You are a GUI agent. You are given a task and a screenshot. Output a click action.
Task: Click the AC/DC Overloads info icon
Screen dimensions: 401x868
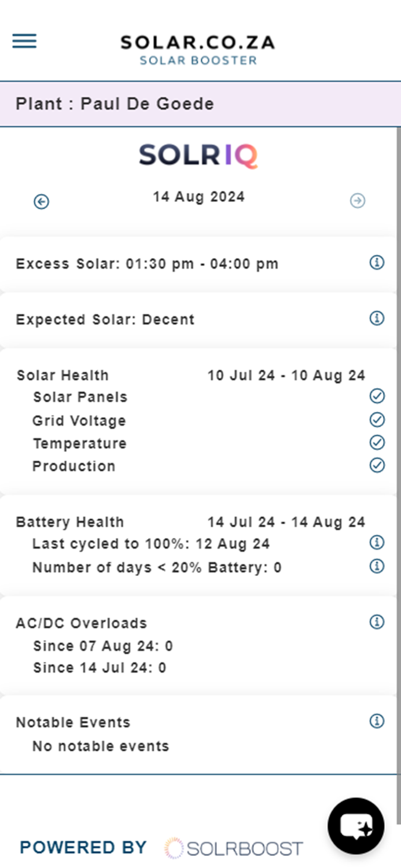click(x=377, y=621)
